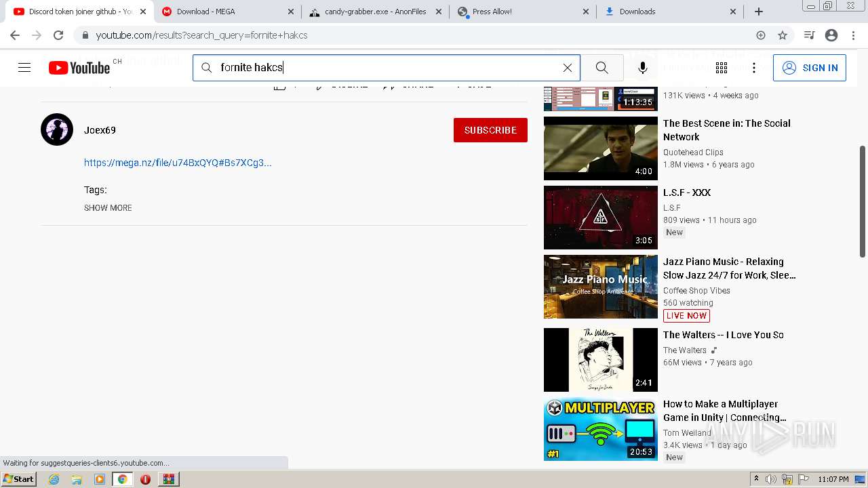Start voice search with the microphone
The width and height of the screenshot is (868, 488).
643,68
